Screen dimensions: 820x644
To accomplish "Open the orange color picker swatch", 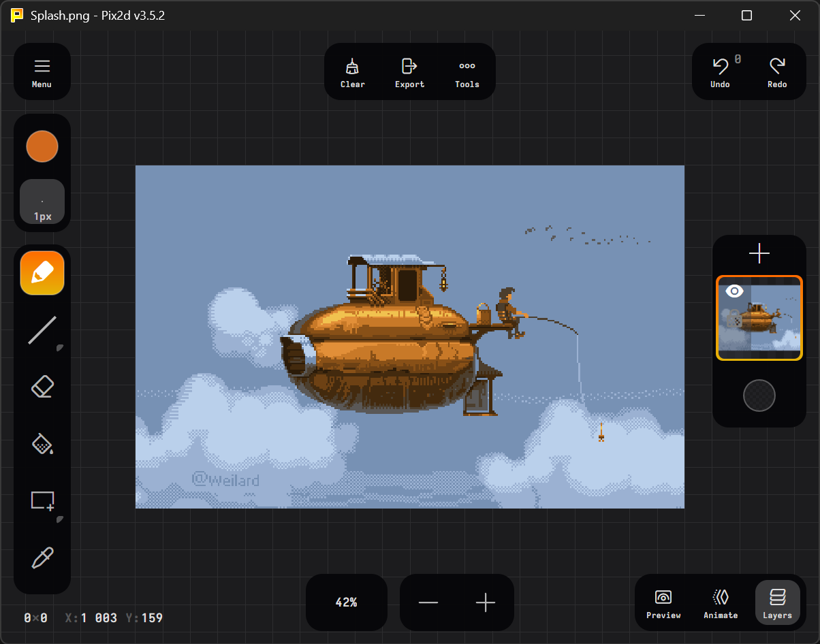I will coord(42,146).
